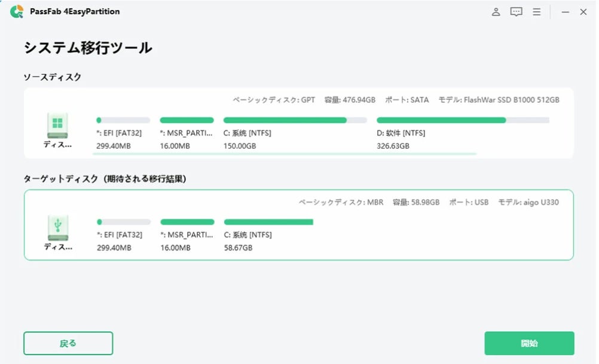The height and width of the screenshot is (364, 599).
Task: Click target EFI 299.40MB partition bar
Action: click(123, 222)
